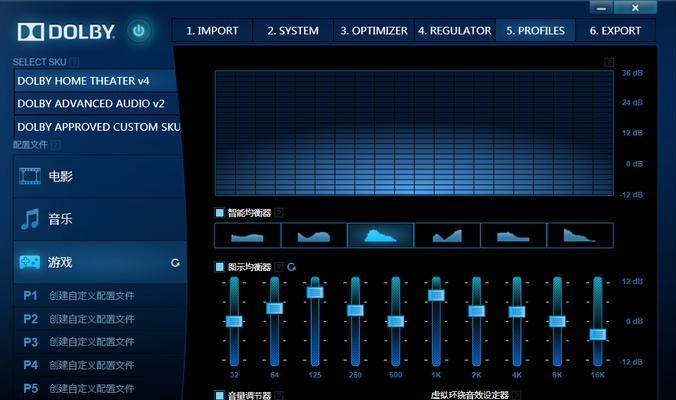Choose the fourth equalizer preset curve
Screen dimensions: 676x400
click(447, 235)
